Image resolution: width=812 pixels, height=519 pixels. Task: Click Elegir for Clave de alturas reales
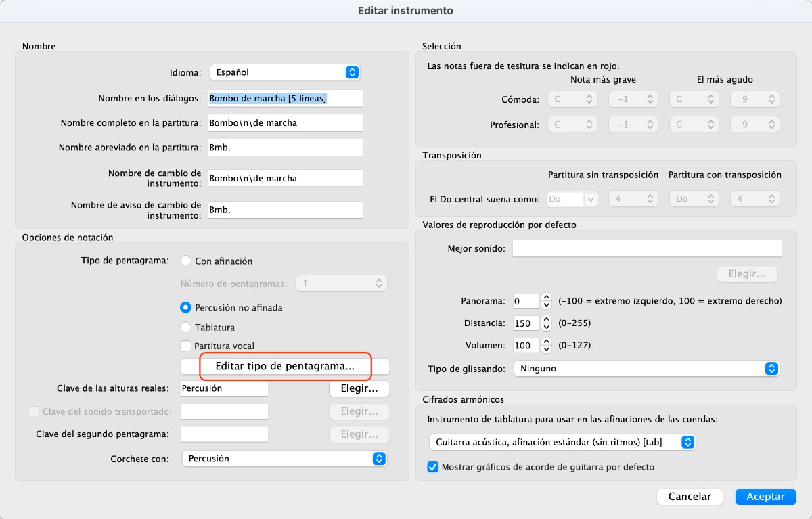(359, 388)
